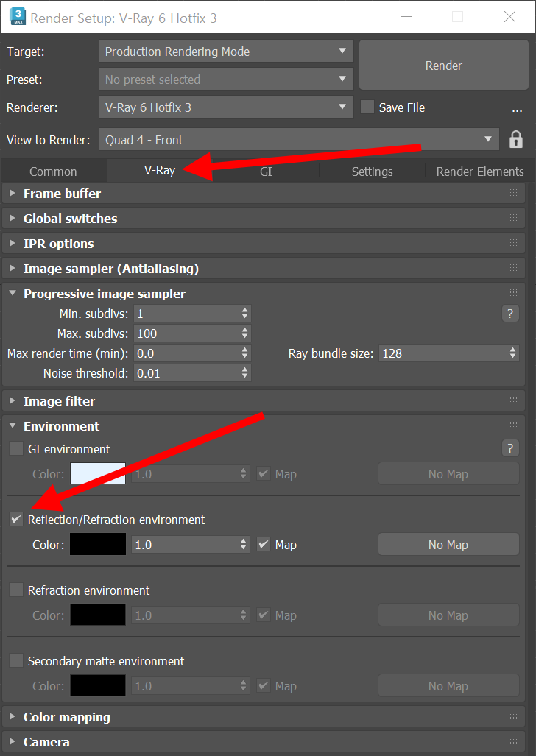Grab the Global switches rollout drag handle
This screenshot has width=536, height=756.
(513, 218)
